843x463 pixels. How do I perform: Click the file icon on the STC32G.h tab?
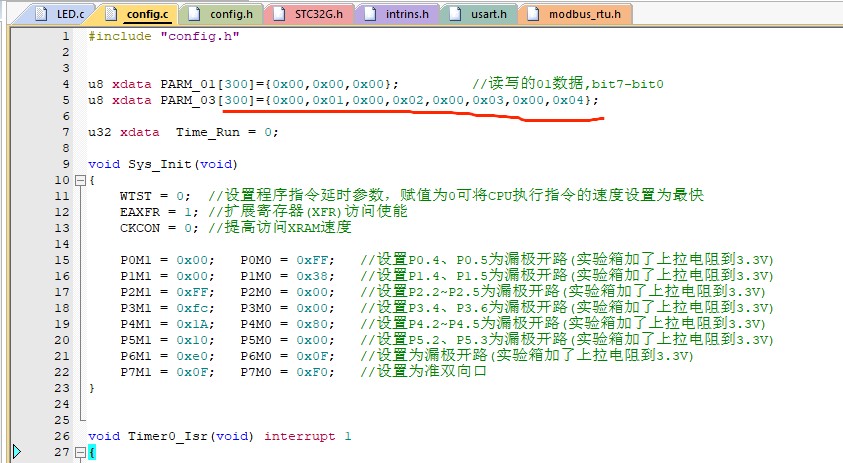pos(277,14)
